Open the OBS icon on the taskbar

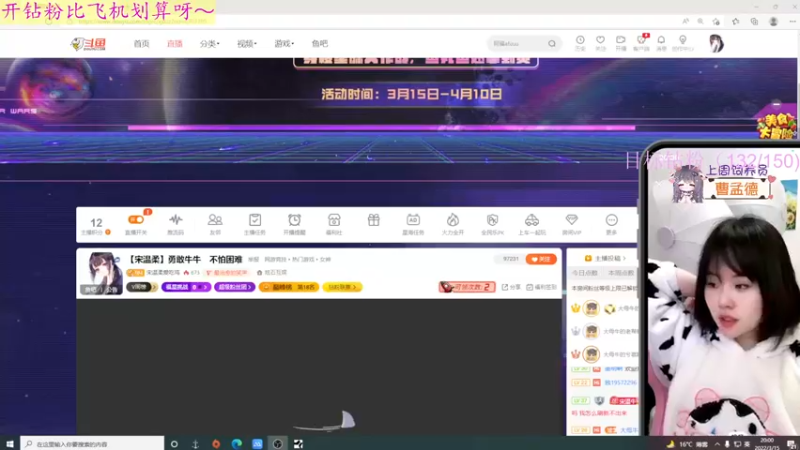point(278,444)
